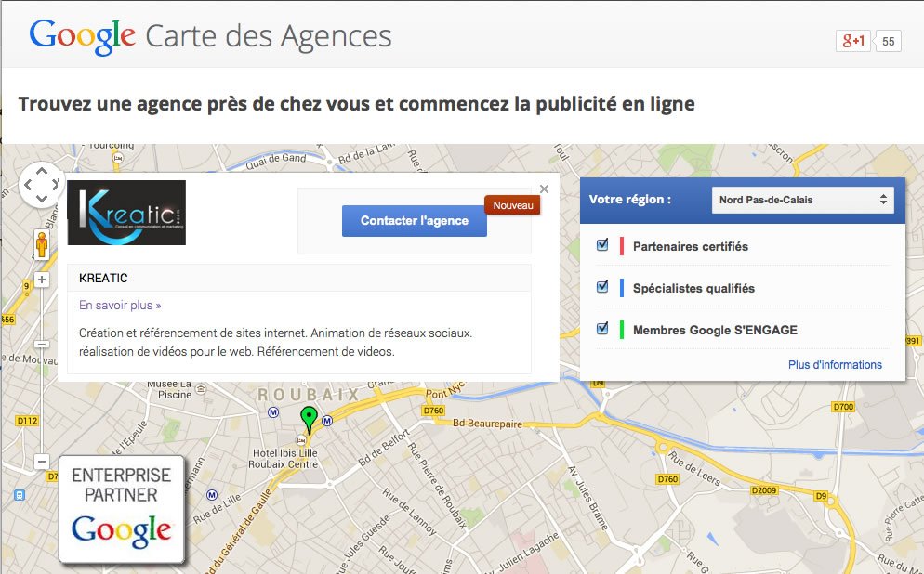
Task: Click the metro icon near Rue de Lille
Action: click(212, 494)
